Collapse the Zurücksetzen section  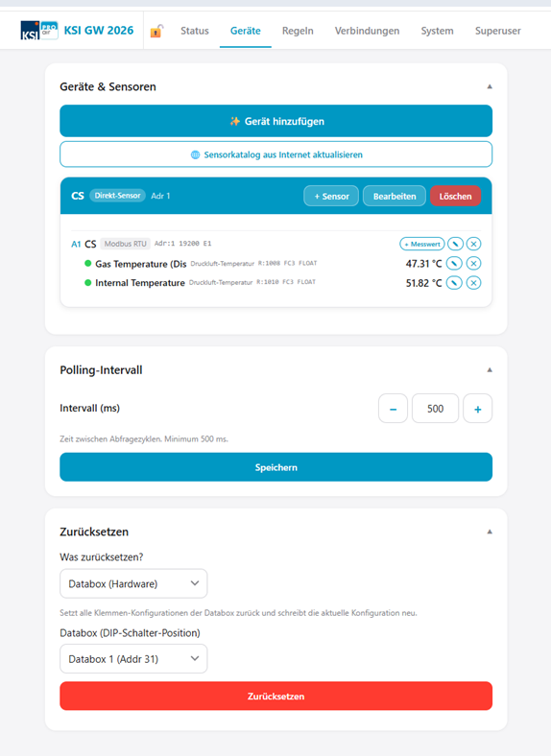pyautogui.click(x=490, y=532)
